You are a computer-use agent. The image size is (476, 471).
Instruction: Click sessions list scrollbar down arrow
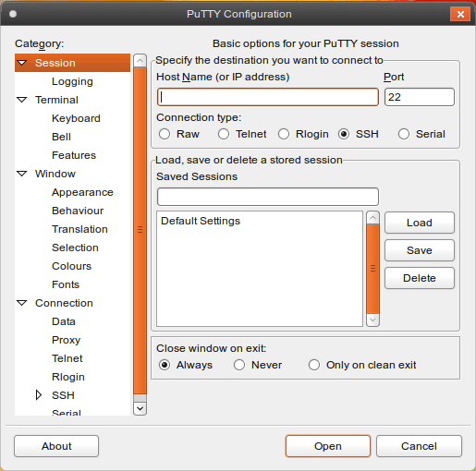point(372,320)
